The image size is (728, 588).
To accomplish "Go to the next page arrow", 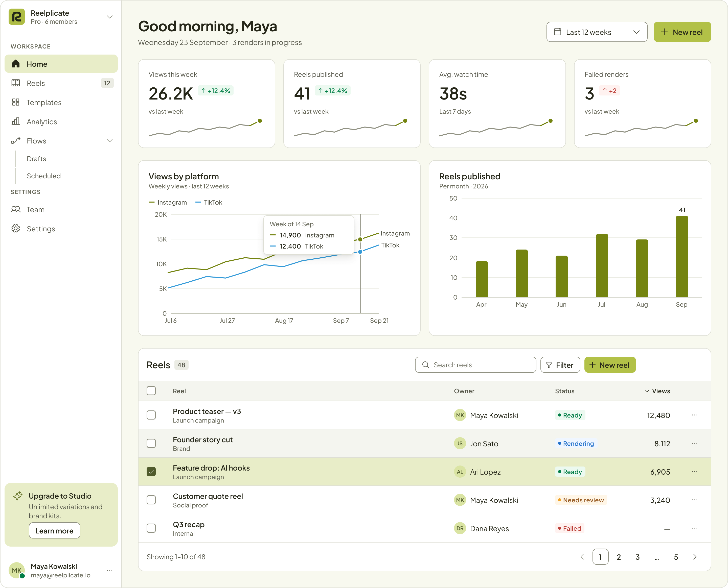I will [695, 556].
